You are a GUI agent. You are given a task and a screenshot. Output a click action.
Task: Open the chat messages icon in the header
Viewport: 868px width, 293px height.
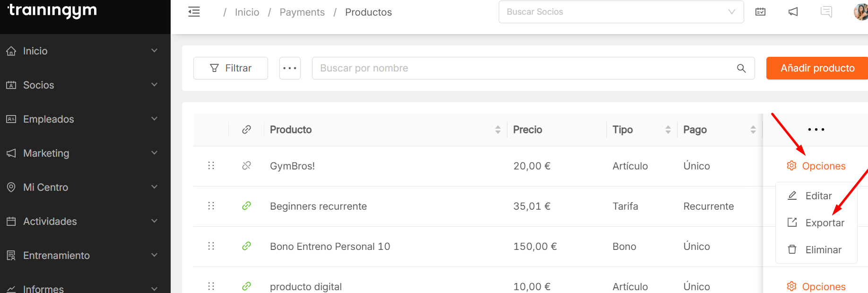pos(826,12)
